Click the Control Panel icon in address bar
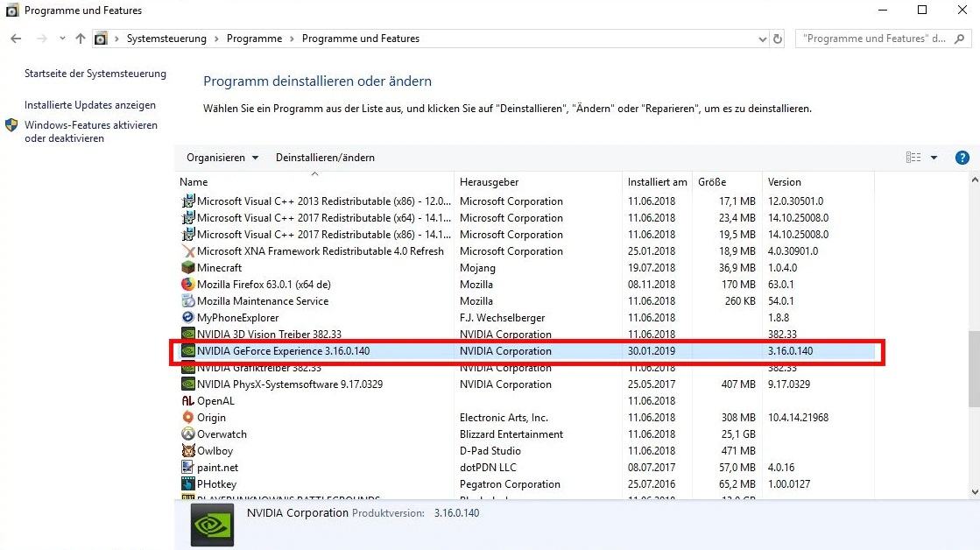Viewport: 980px width, 550px height. (101, 39)
